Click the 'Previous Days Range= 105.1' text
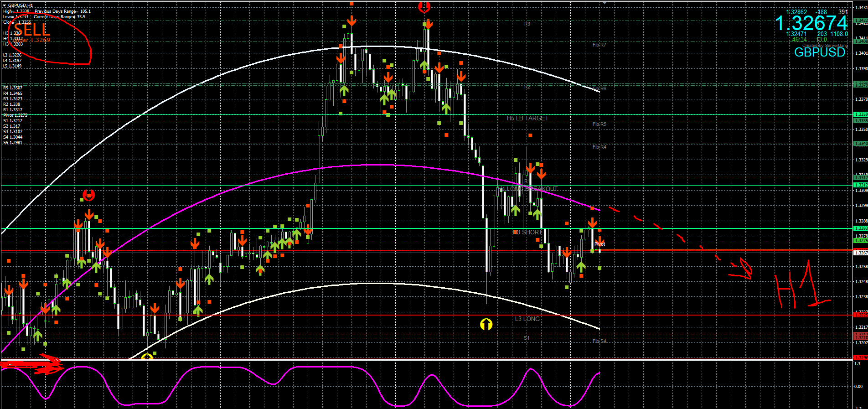Image resolution: width=868 pixels, height=409 pixels. click(x=62, y=11)
